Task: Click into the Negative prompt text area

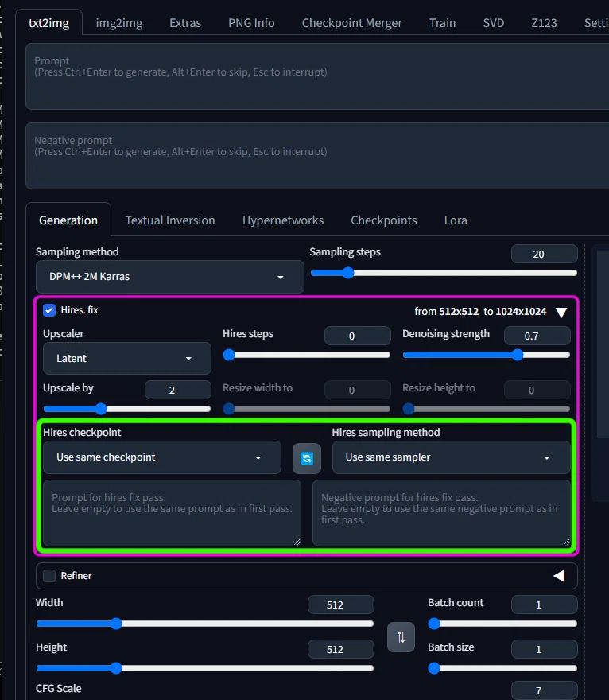Action: (317, 156)
